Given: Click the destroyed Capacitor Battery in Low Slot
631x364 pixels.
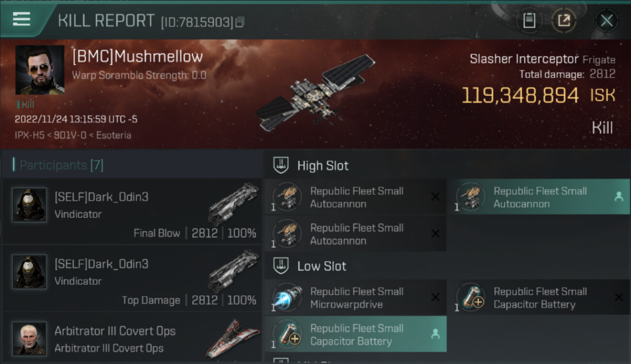Looking at the screenshot, I should coord(538,298).
